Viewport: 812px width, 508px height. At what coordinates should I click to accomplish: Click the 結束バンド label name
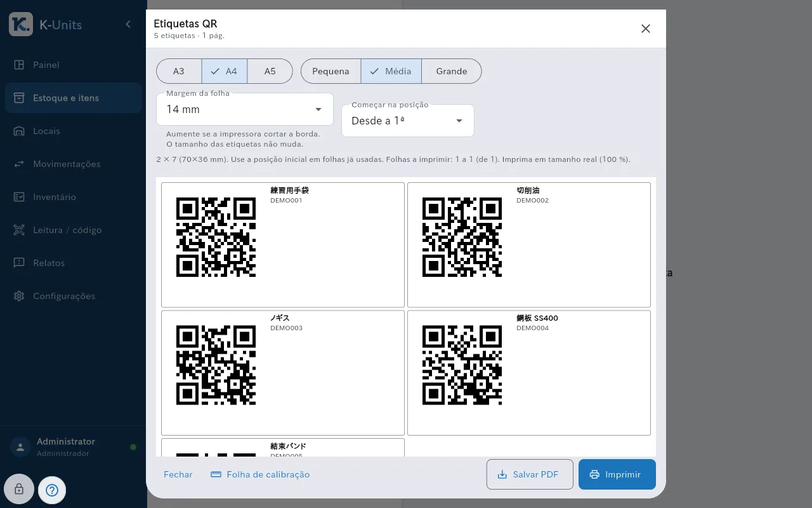pyautogui.click(x=288, y=446)
